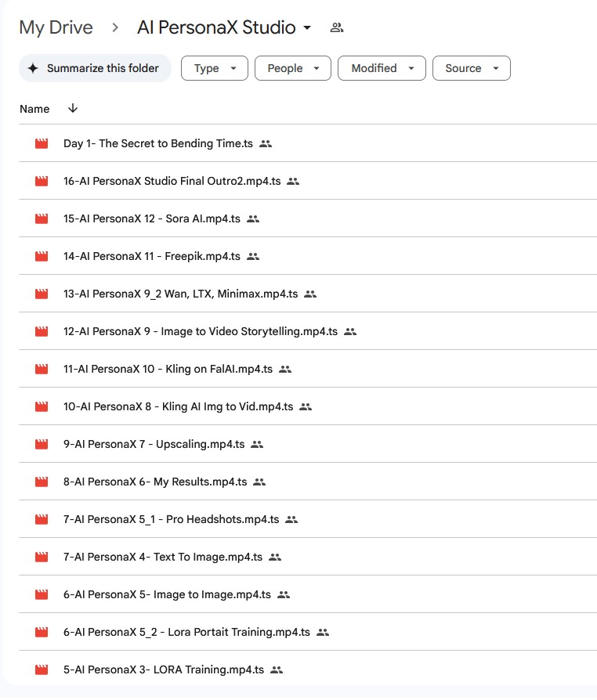Click the video icon for 15-AI PersonaX 12 - Sora AI
This screenshot has height=700, width=597.
(x=42, y=218)
